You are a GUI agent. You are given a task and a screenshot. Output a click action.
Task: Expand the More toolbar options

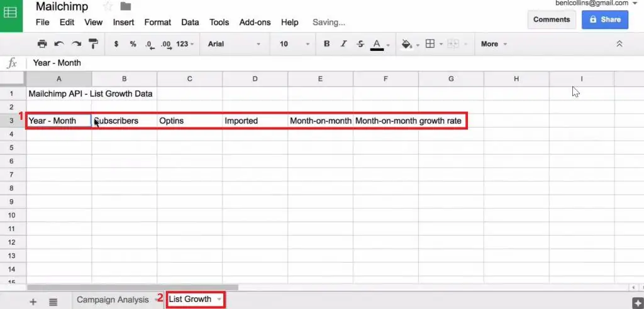[494, 44]
